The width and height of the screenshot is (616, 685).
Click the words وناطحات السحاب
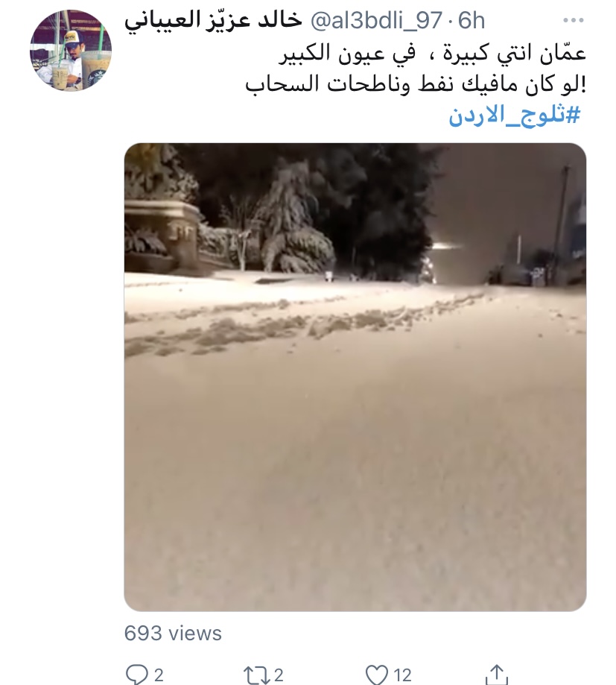click(328, 84)
